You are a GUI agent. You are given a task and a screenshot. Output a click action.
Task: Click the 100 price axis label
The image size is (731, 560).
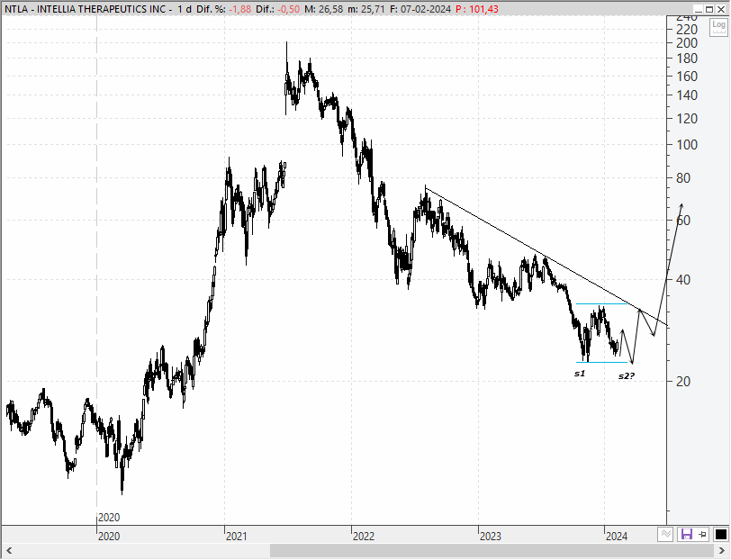687,145
